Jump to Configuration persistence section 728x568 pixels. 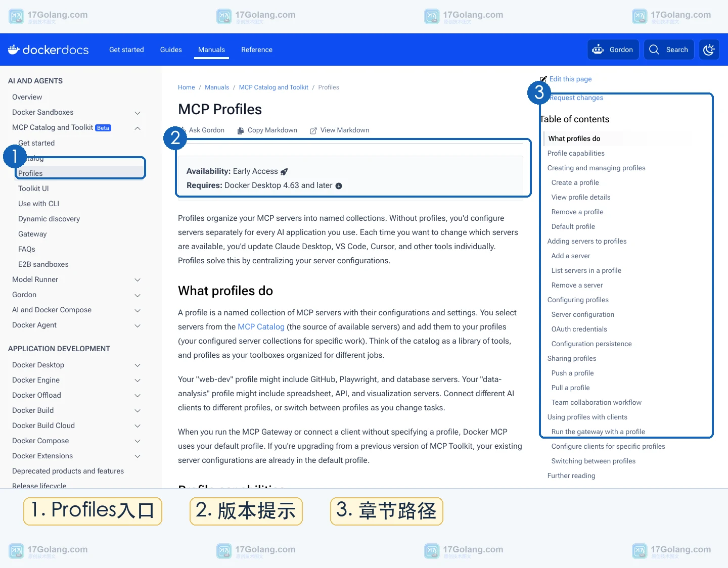[x=591, y=344]
